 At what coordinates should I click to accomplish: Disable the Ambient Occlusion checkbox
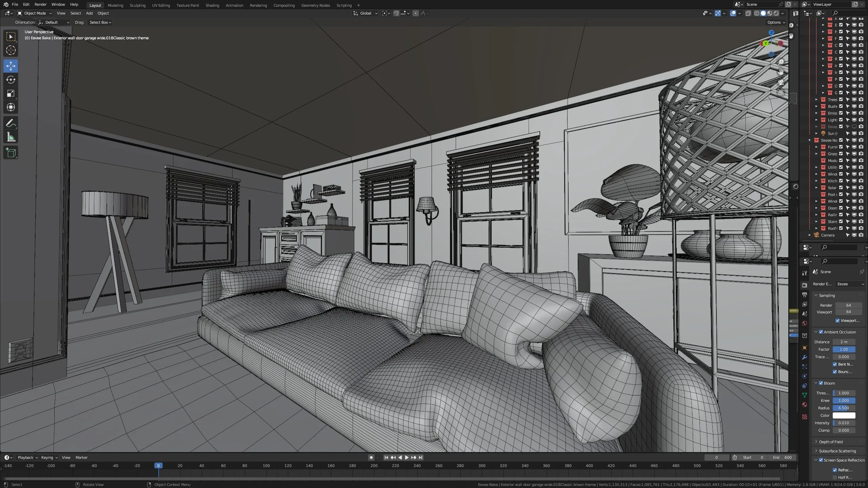pyautogui.click(x=821, y=332)
